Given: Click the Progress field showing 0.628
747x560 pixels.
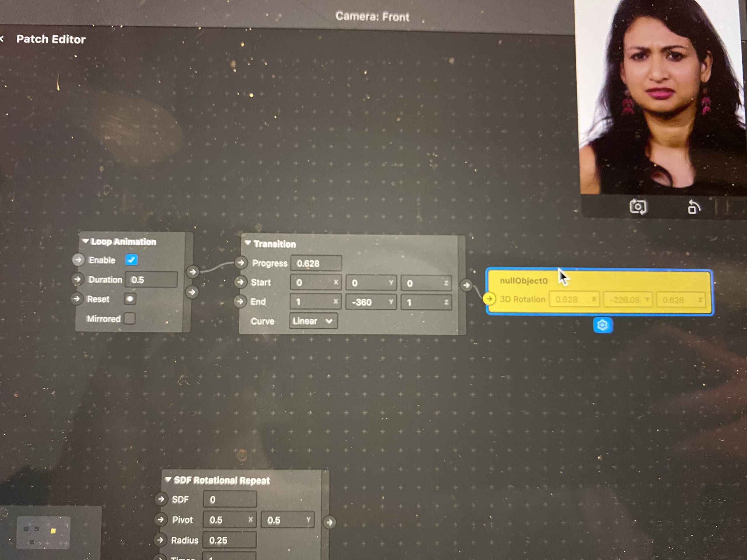Looking at the screenshot, I should (x=316, y=263).
